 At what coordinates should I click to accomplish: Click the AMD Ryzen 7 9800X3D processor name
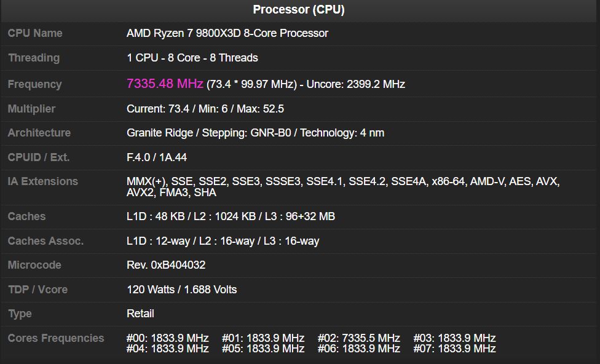click(x=227, y=33)
